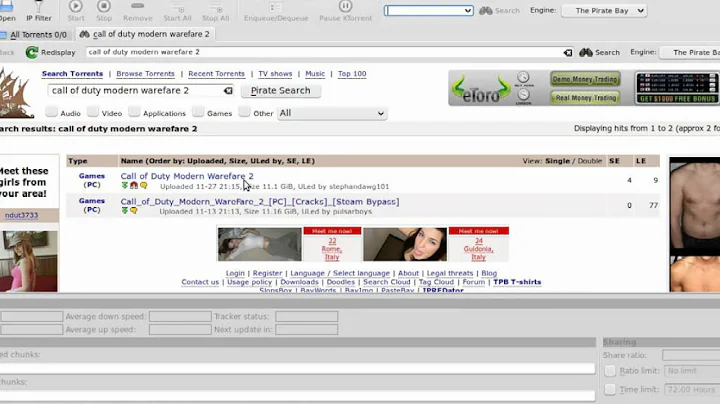720x404 pixels.
Task: Click the Enqueue/Dequeue toolbar icon
Action: (x=276, y=7)
